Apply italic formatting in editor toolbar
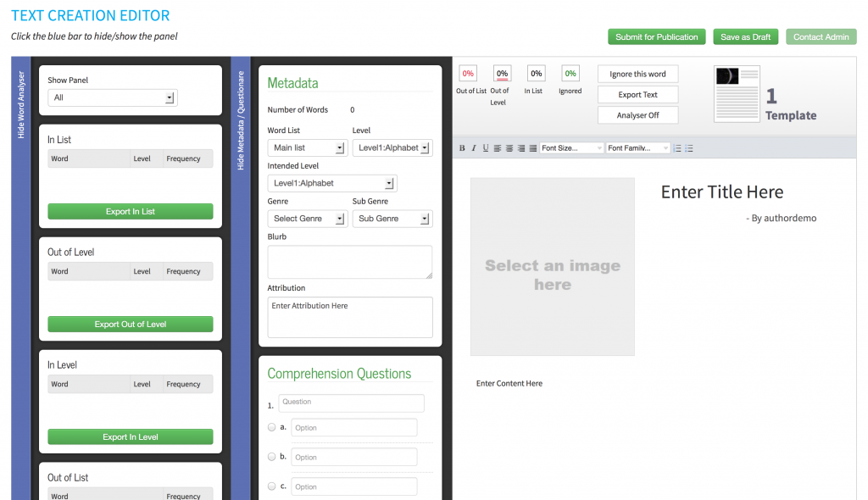This screenshot has width=868, height=500. point(474,148)
